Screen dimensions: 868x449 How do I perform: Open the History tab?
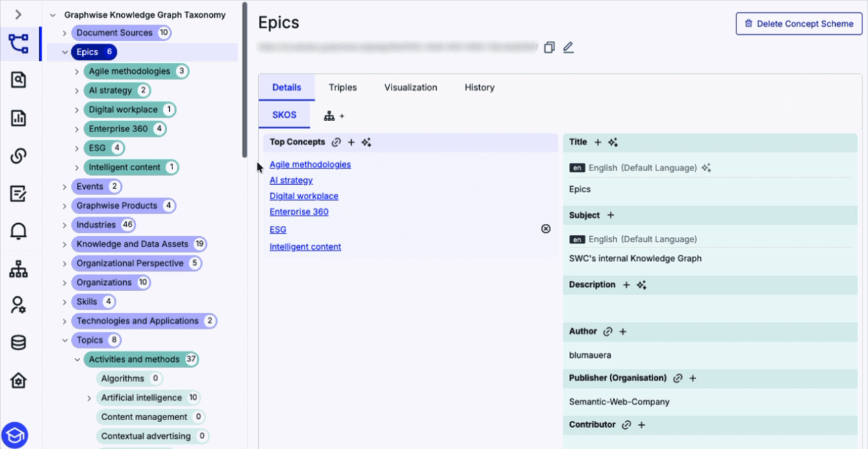pyautogui.click(x=479, y=88)
